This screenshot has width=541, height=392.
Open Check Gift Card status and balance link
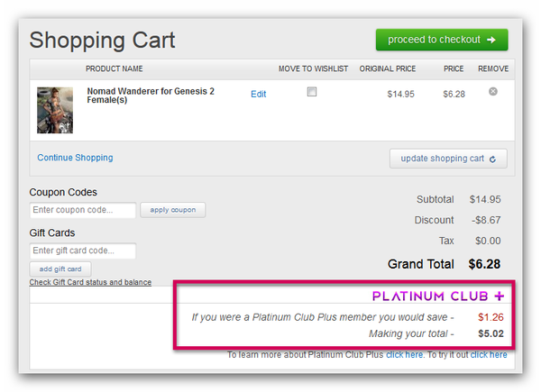coord(90,282)
